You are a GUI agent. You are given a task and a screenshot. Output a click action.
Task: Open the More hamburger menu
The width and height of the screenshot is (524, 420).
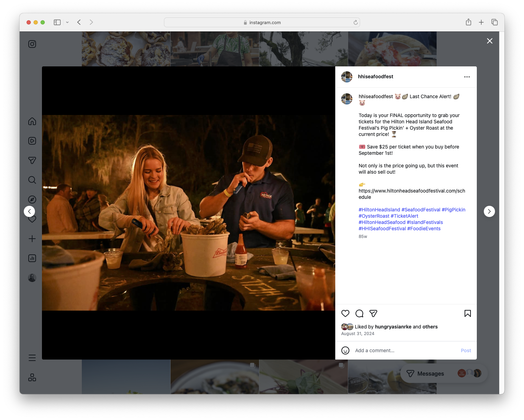[x=32, y=357]
